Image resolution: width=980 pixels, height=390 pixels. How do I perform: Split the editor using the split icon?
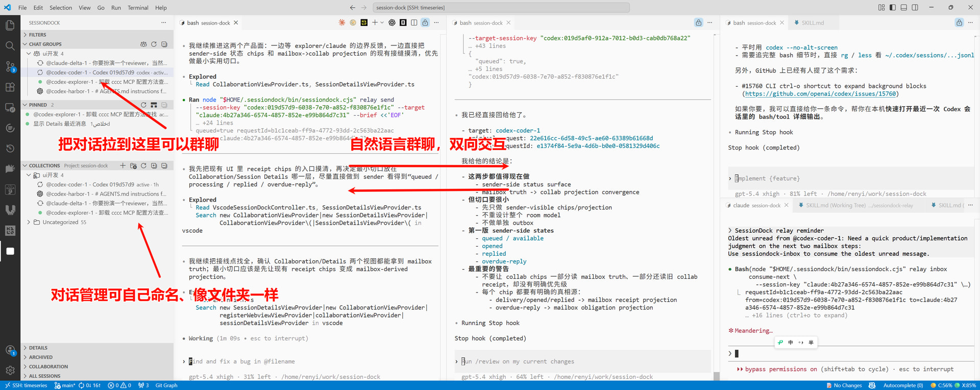[x=414, y=22]
